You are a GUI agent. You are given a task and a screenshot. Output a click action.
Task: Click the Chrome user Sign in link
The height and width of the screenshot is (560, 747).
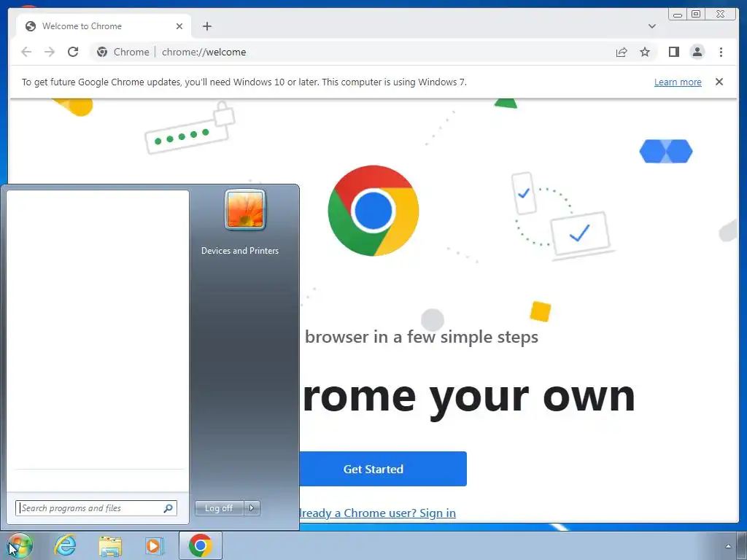[x=377, y=513]
